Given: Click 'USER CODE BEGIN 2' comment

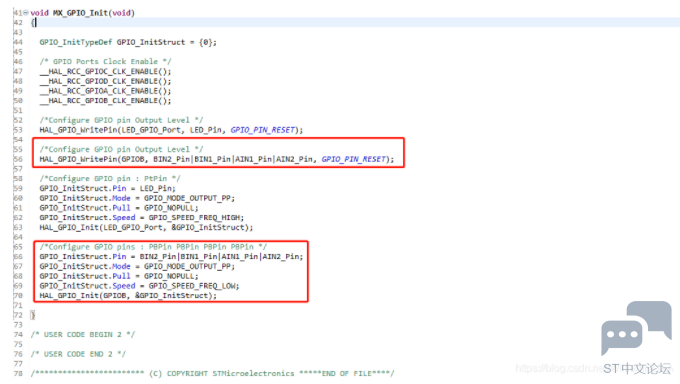Looking at the screenshot, I should click(x=83, y=335).
